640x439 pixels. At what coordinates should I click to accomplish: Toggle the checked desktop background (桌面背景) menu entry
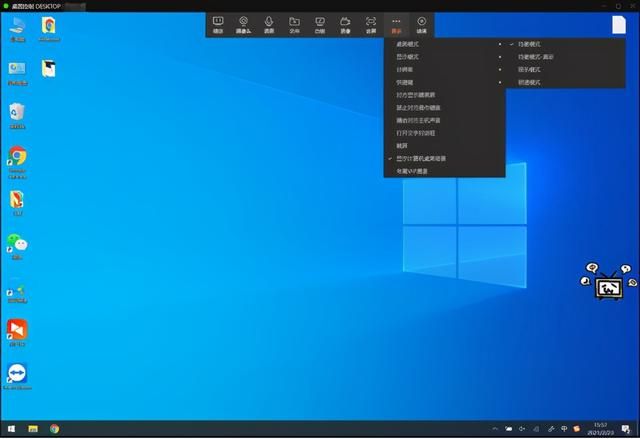tap(444, 158)
